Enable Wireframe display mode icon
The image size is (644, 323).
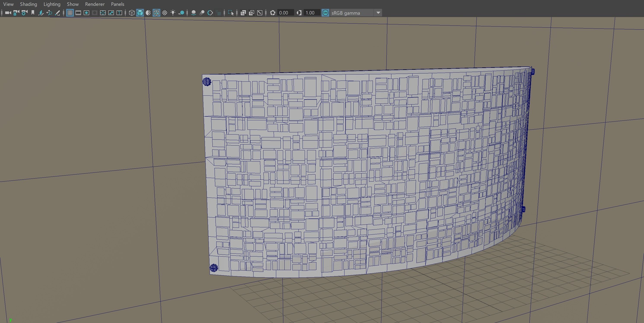pyautogui.click(x=132, y=13)
